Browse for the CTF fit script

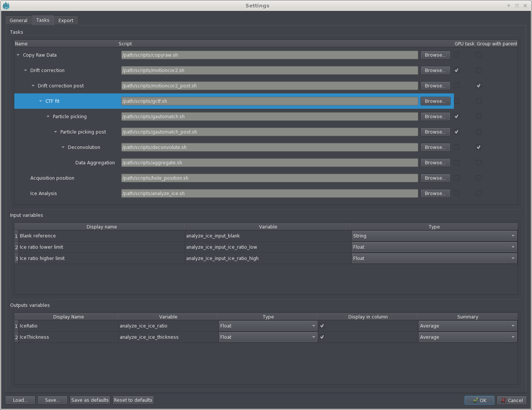pos(435,101)
